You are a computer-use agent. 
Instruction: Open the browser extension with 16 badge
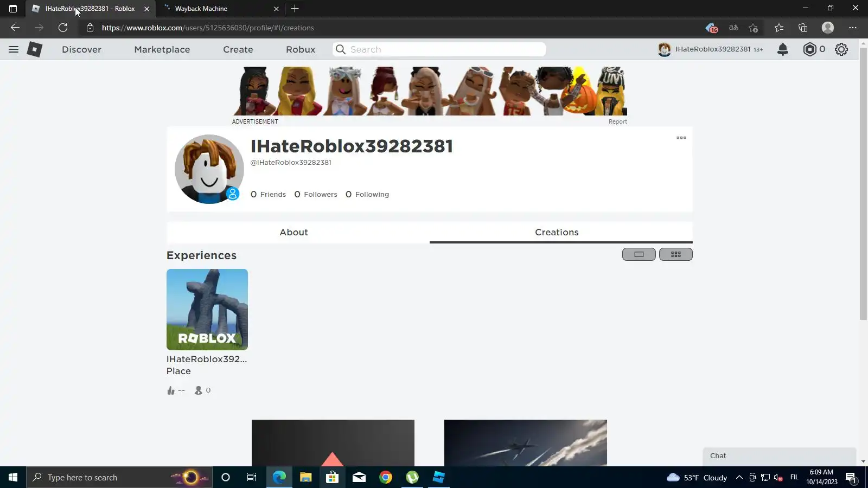pos(711,28)
